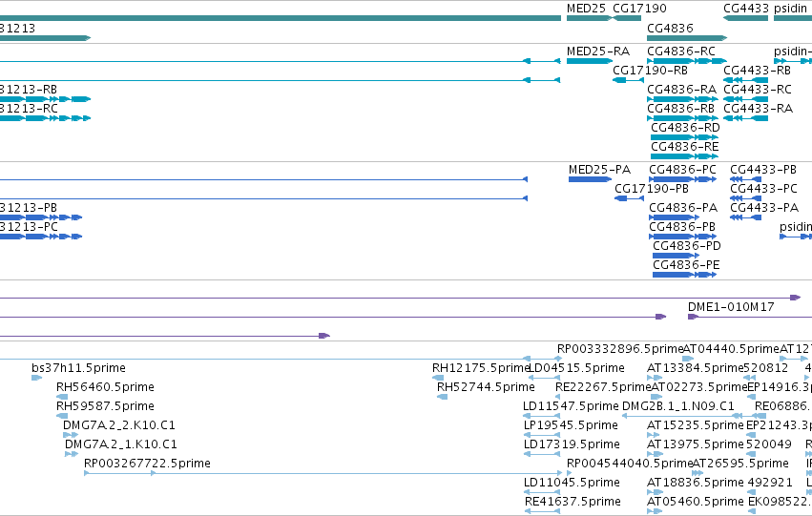Click the AT26595.5prime EST label
The height and width of the screenshot is (516, 812).
pos(740,464)
